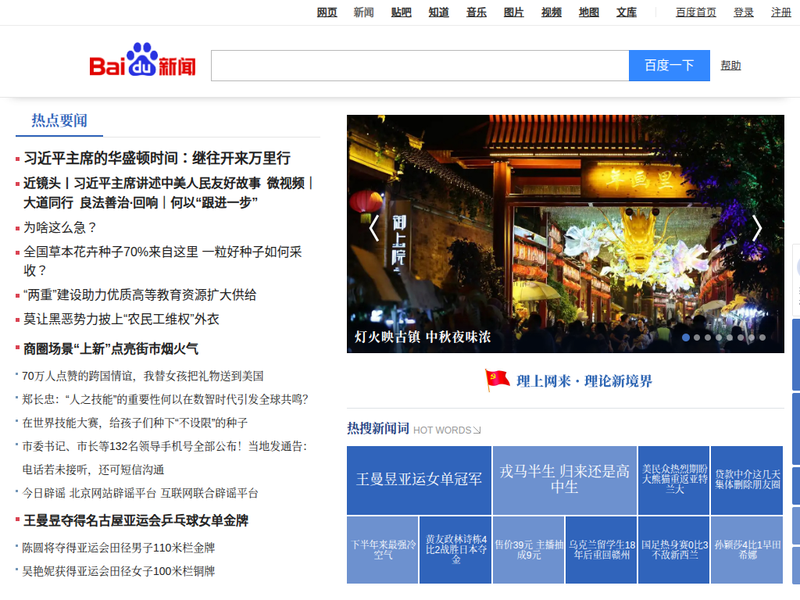Open hot word tile 乌克兰留学生18年后重回赣州

tap(602, 549)
